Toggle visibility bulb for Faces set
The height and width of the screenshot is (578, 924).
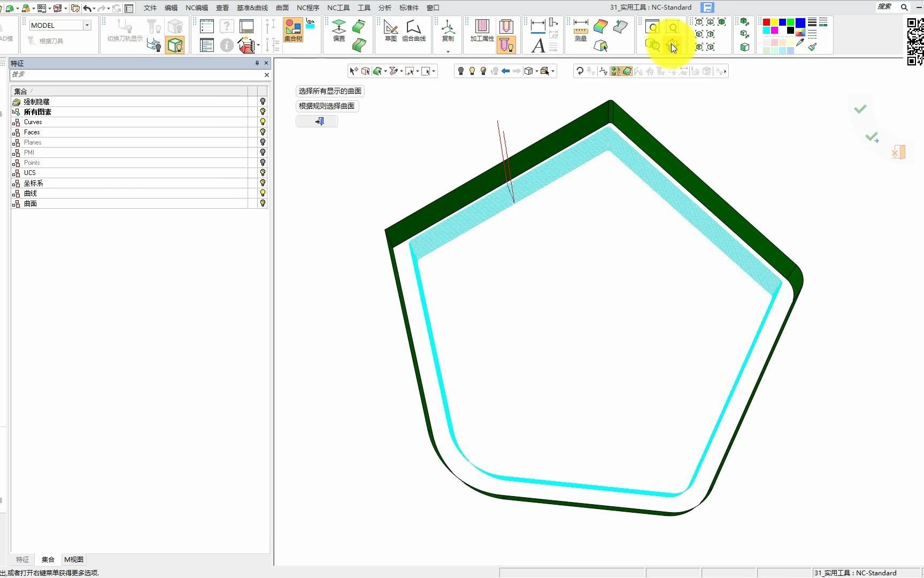tap(263, 132)
